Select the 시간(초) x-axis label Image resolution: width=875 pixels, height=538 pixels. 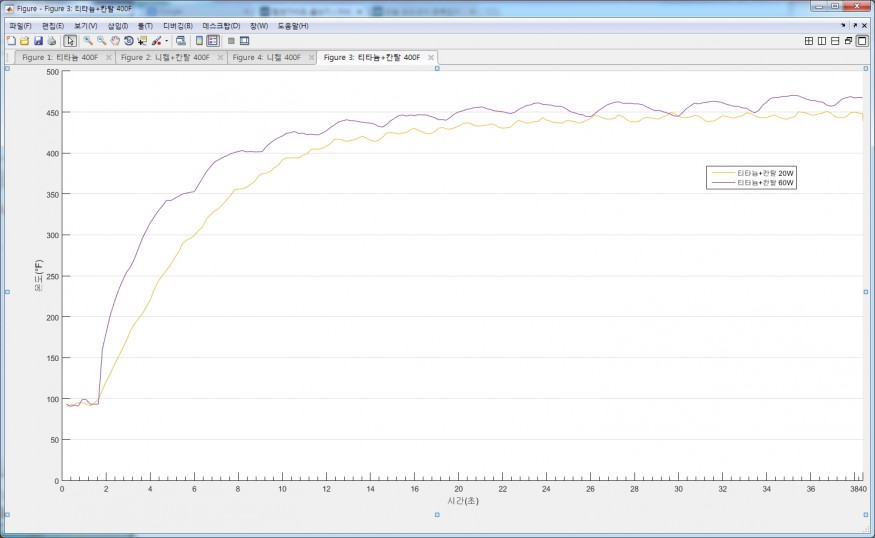pos(463,501)
